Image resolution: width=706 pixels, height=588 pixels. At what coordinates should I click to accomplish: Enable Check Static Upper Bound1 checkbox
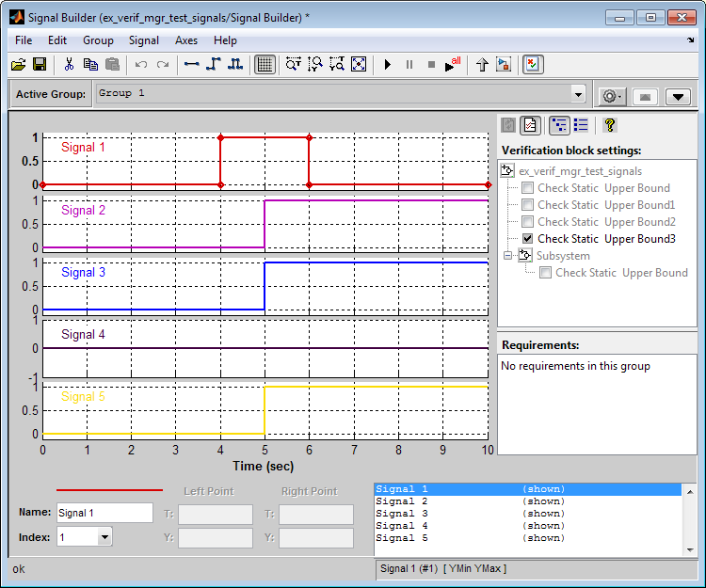[528, 205]
